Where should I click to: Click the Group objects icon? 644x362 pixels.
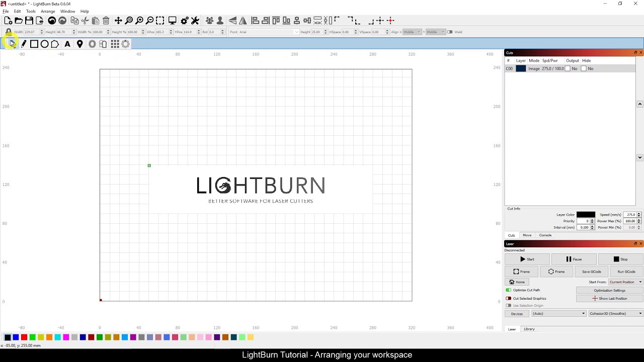point(209,21)
